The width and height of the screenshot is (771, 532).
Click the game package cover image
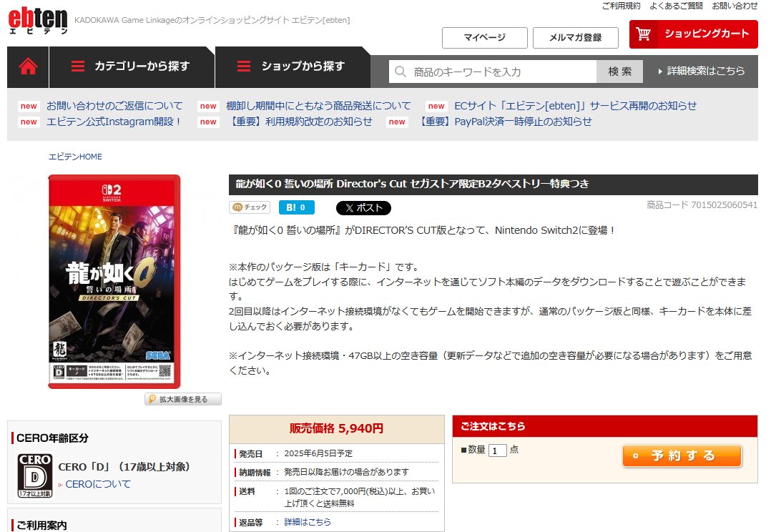pyautogui.click(x=114, y=282)
